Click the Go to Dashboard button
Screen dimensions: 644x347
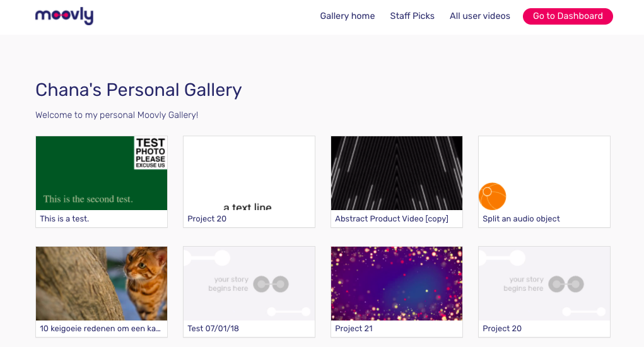point(568,16)
